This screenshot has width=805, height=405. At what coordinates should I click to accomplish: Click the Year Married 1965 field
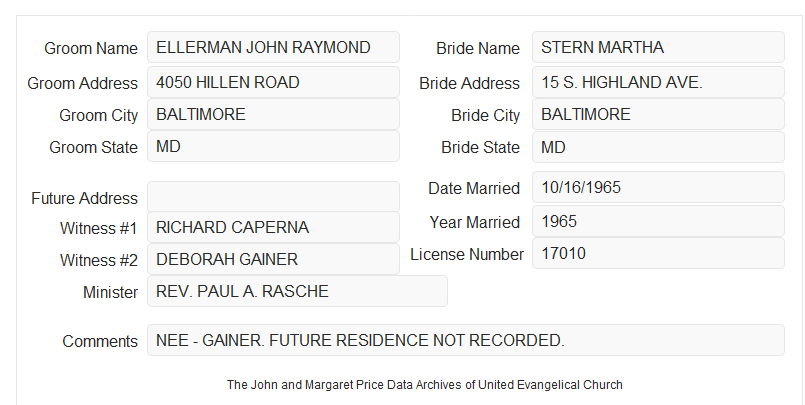(658, 221)
